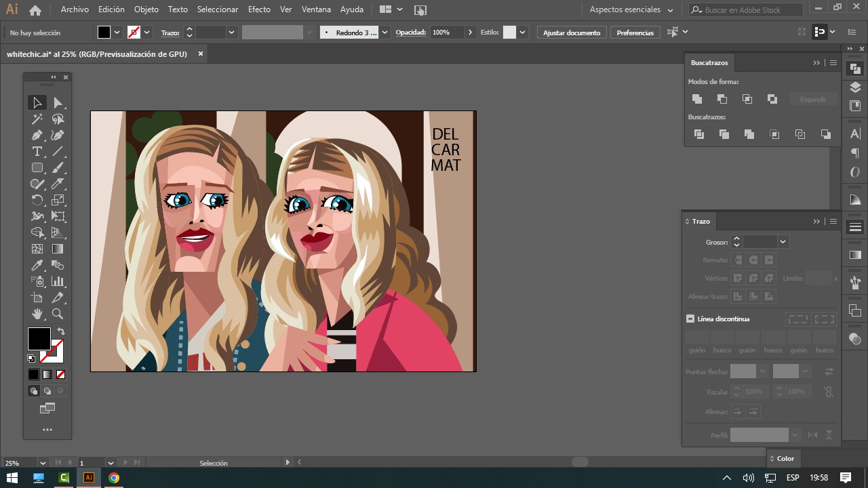This screenshot has height=488, width=868.
Task: Click the toolbox fill color swatch
Action: pos(39,338)
